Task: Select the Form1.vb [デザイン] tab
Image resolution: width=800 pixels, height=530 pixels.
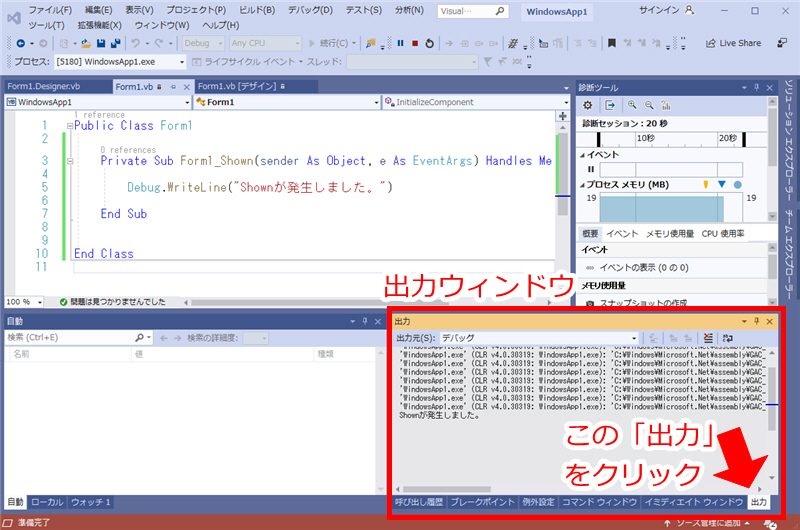Action: pos(241,86)
